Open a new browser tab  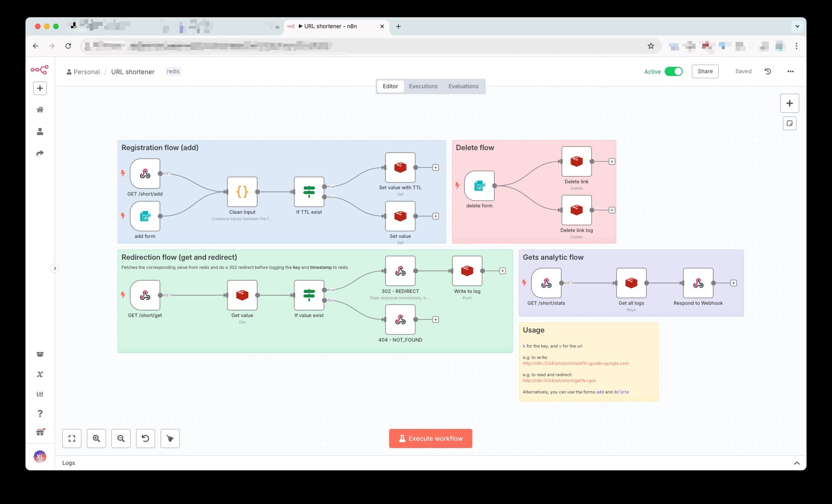(398, 26)
